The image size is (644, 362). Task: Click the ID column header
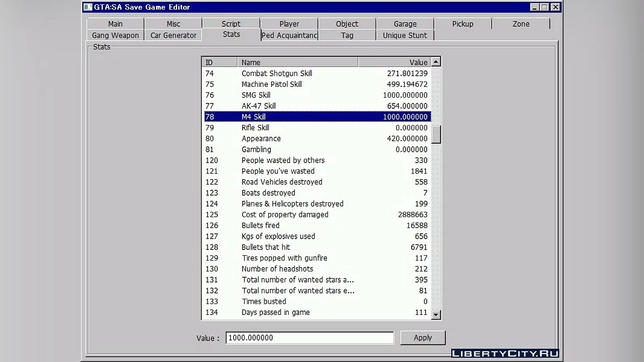[x=219, y=62]
